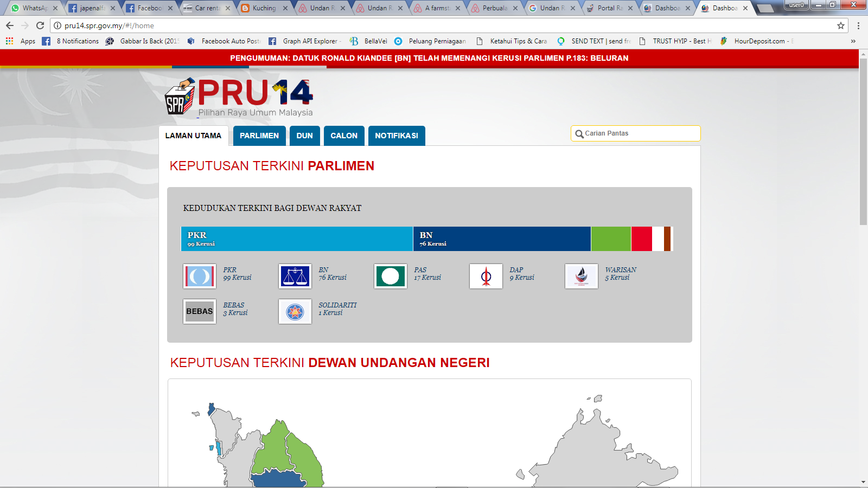
Task: Open Peluang Perniagaan bookmark
Action: point(430,41)
